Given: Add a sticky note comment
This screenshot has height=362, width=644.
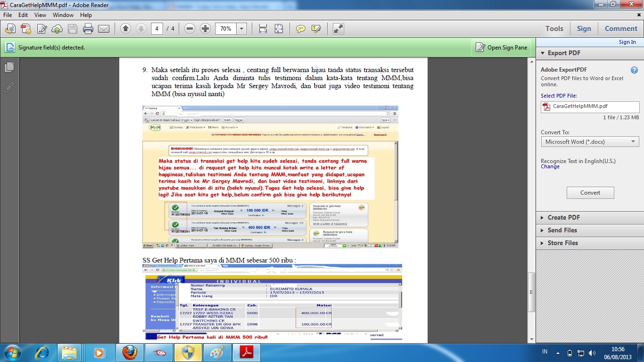Looking at the screenshot, I should click(x=300, y=29).
